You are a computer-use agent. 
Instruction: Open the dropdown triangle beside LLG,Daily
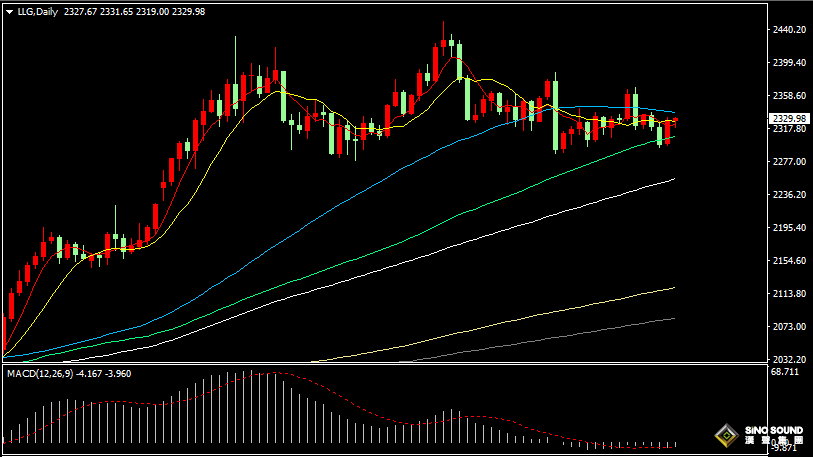click(9, 12)
